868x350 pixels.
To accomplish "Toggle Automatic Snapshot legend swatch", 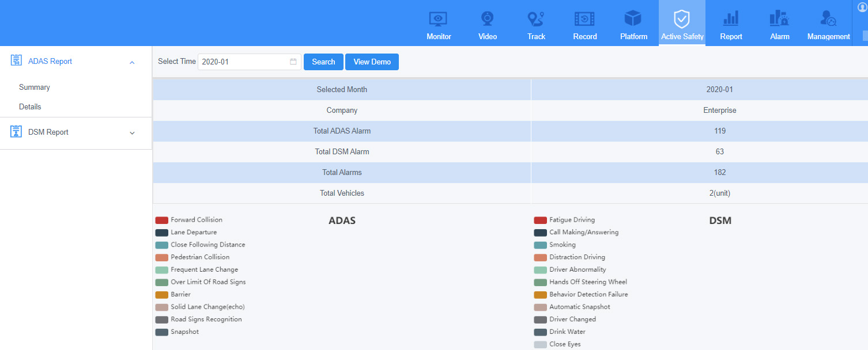I will coord(540,307).
